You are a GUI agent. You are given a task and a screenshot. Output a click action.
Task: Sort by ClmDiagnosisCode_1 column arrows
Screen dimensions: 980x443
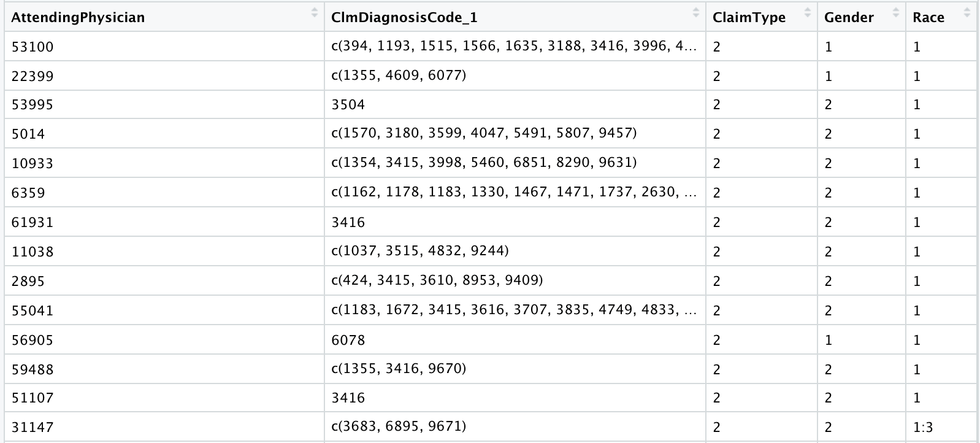[696, 12]
